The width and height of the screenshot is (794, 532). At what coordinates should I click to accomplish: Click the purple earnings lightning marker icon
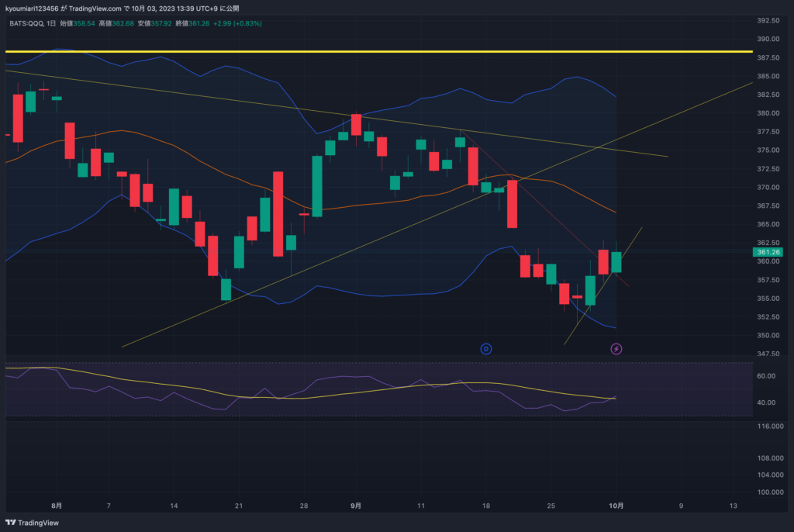pyautogui.click(x=616, y=348)
